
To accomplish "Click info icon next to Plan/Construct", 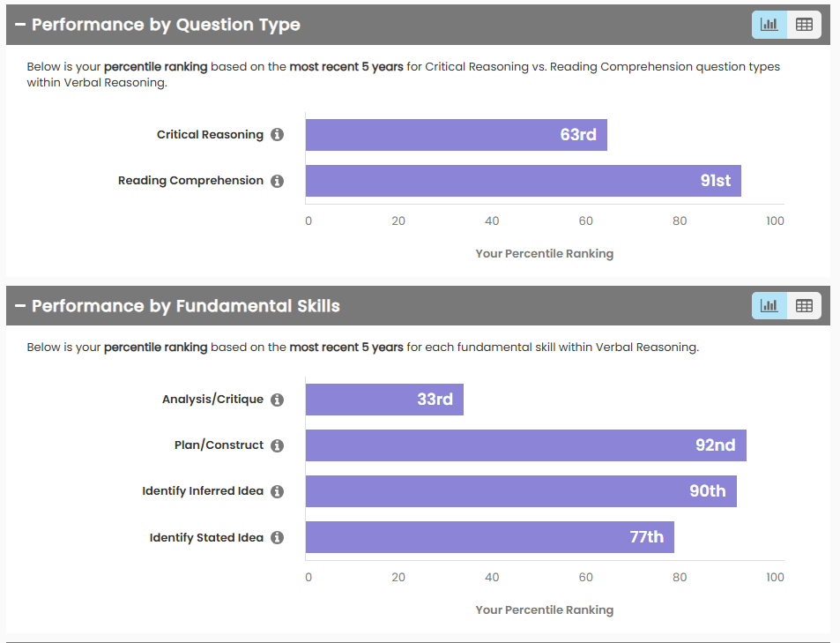I will click(x=277, y=445).
